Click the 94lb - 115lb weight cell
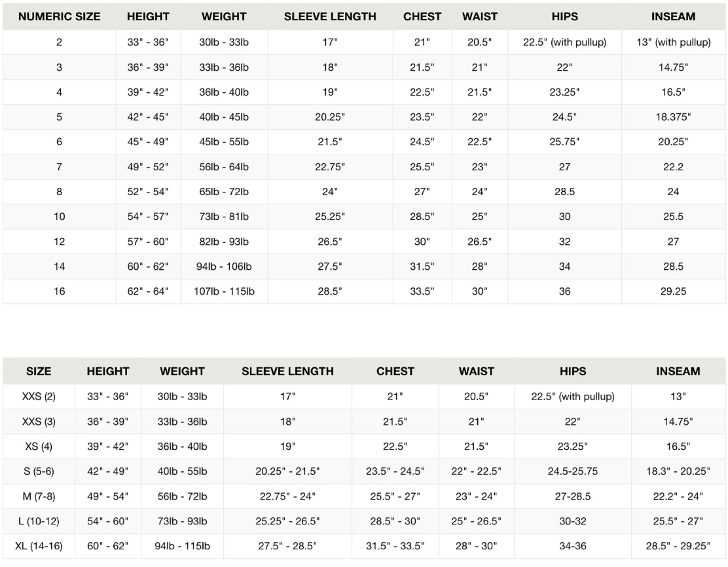 [182, 546]
